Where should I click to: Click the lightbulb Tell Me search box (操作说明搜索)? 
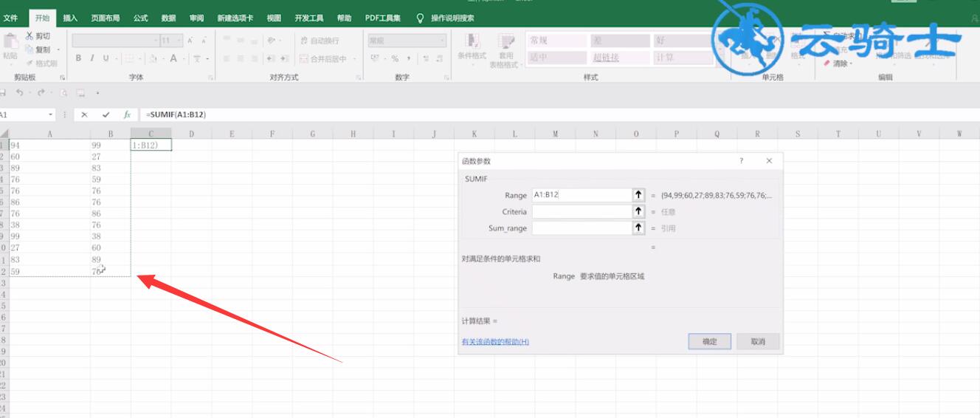pyautogui.click(x=446, y=18)
